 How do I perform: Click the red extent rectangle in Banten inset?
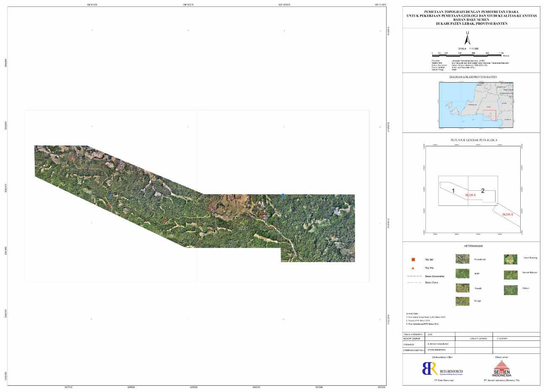pyautogui.click(x=489, y=115)
